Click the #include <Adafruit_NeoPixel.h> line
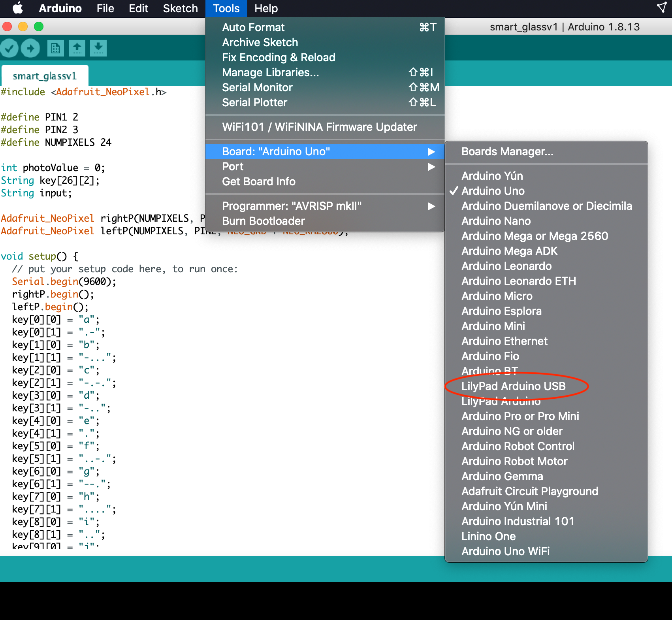This screenshot has width=672, height=620. (84, 92)
